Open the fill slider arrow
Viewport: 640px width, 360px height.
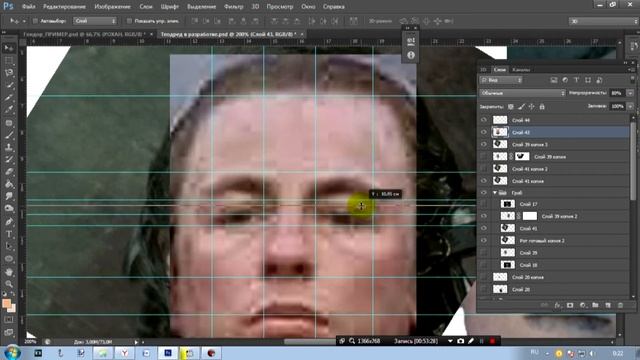point(630,106)
